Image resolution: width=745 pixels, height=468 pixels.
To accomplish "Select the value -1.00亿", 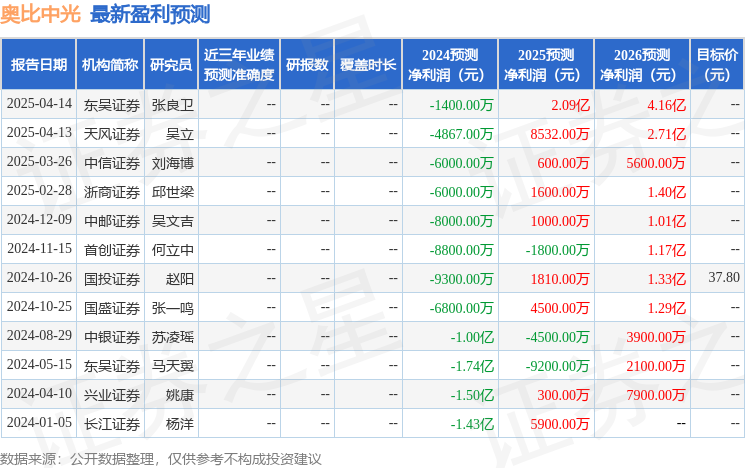I will (x=472, y=337).
